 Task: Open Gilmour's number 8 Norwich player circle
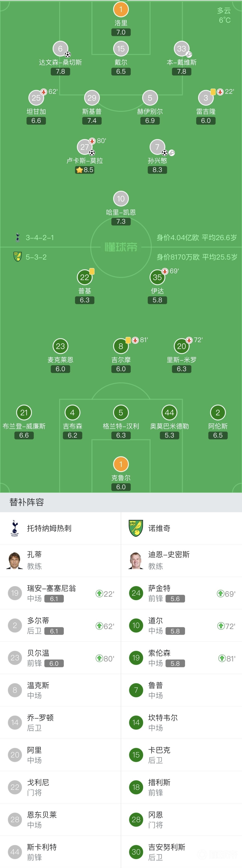point(121,346)
